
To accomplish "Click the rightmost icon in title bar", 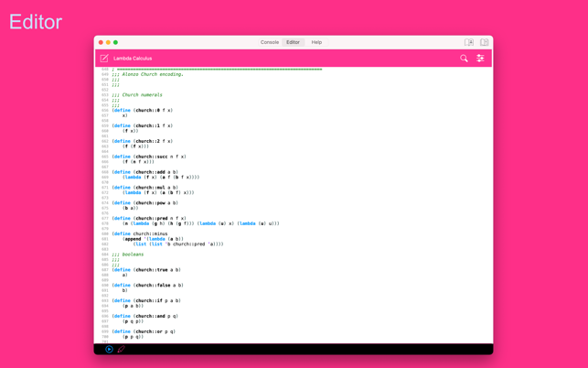I will pyautogui.click(x=484, y=42).
